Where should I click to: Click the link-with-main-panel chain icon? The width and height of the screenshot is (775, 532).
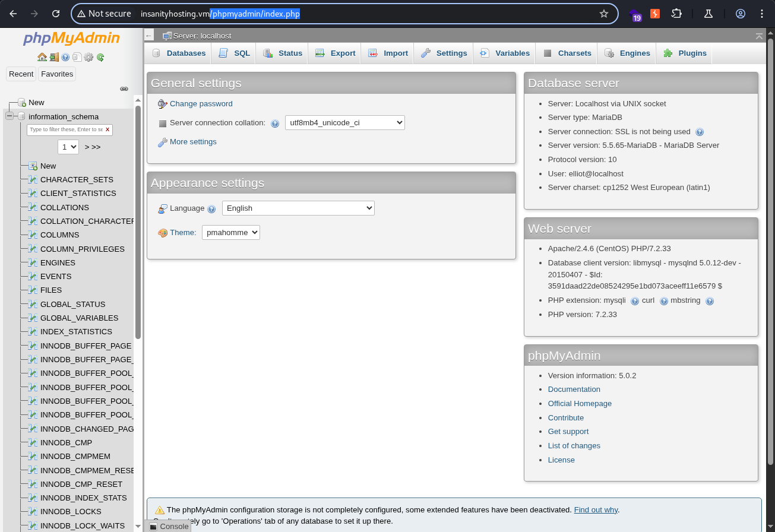point(124,88)
